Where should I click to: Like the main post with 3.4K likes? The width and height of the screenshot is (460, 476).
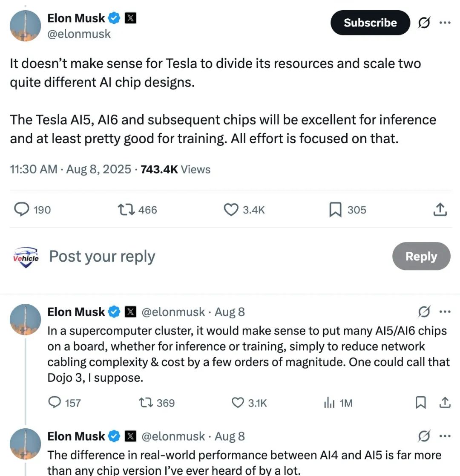230,210
